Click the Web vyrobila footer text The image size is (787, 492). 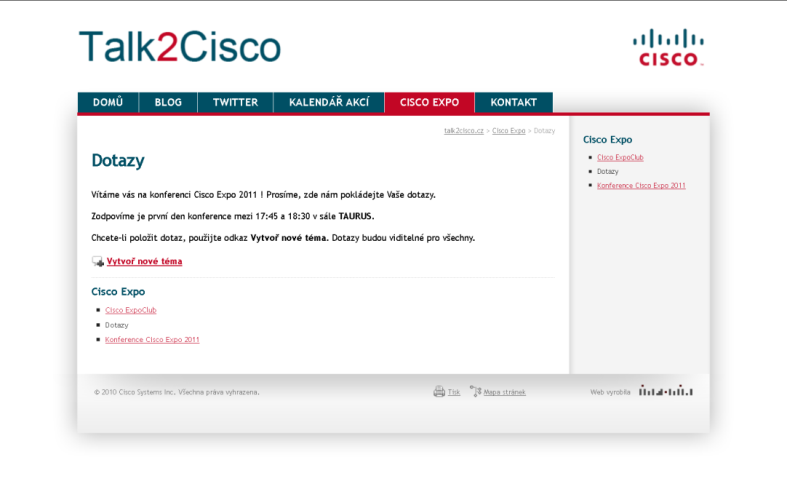tap(610, 392)
